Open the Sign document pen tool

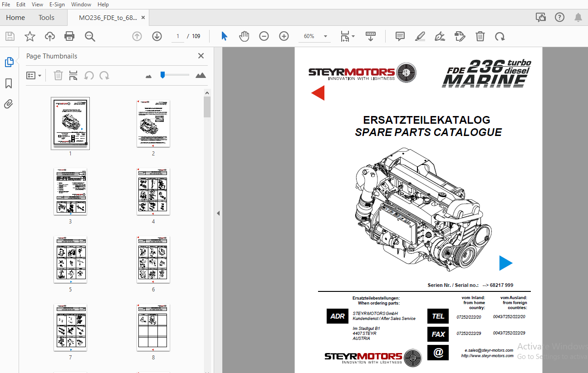pyautogui.click(x=440, y=36)
